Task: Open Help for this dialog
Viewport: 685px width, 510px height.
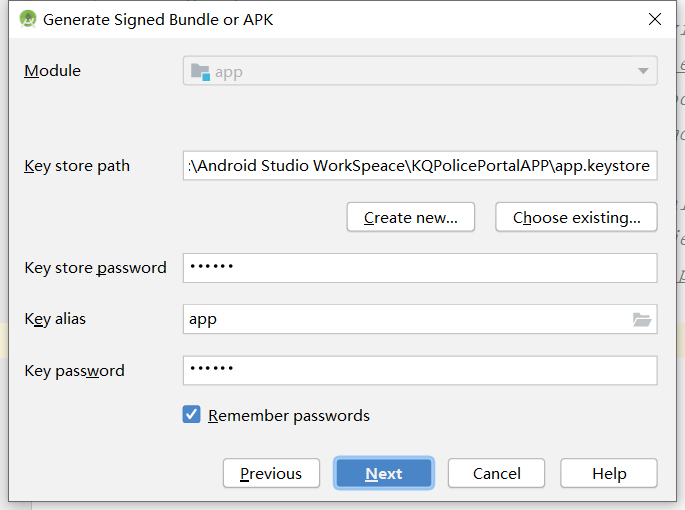Action: [609, 473]
